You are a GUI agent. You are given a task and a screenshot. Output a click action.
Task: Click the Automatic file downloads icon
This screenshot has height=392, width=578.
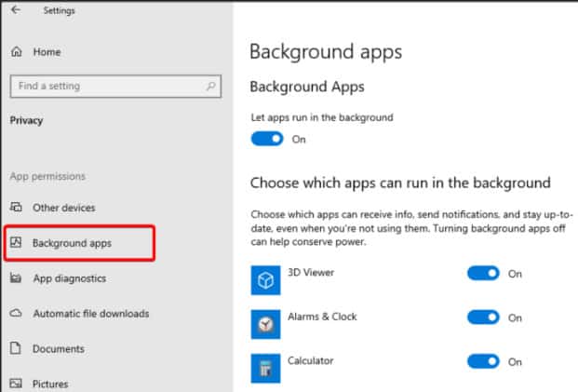16,314
